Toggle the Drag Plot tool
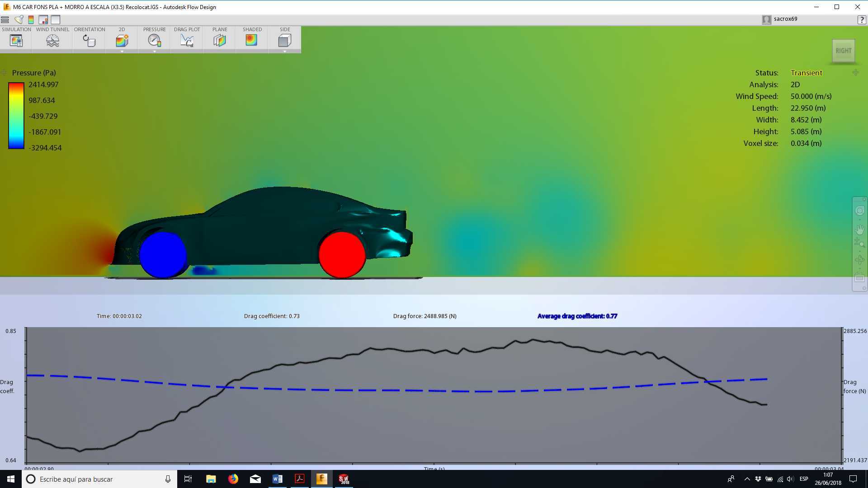 (x=187, y=40)
